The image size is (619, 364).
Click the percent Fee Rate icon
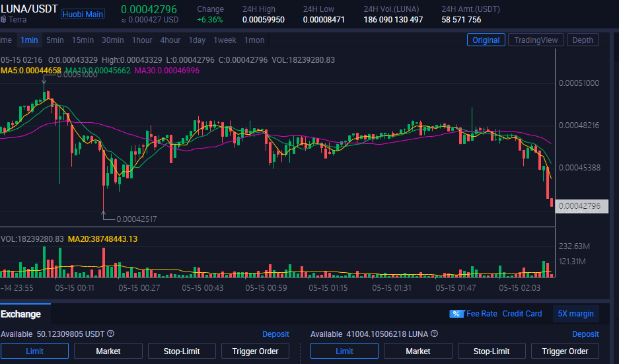point(456,314)
